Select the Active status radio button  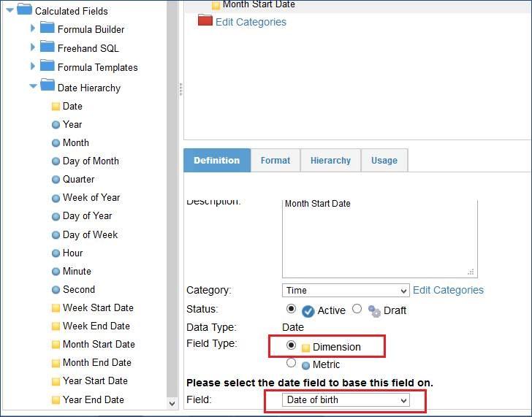(291, 309)
